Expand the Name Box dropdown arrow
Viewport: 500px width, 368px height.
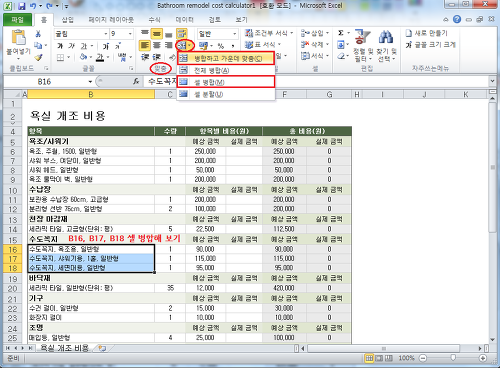90,82
